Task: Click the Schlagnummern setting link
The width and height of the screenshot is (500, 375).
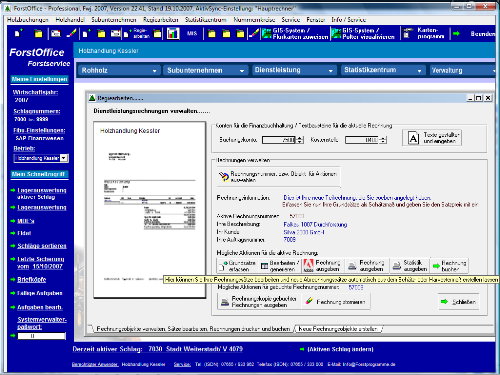Action: click(37, 111)
